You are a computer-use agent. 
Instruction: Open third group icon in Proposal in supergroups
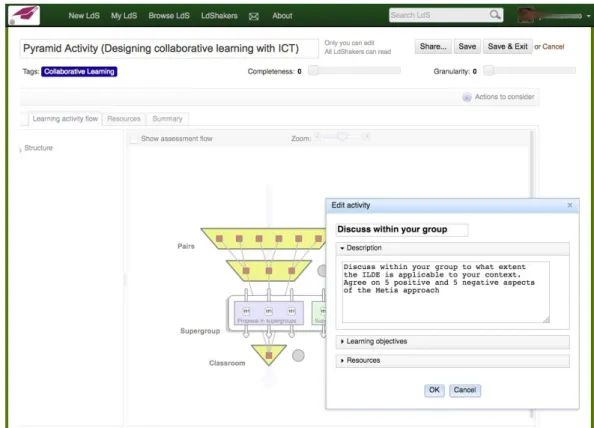click(x=292, y=311)
